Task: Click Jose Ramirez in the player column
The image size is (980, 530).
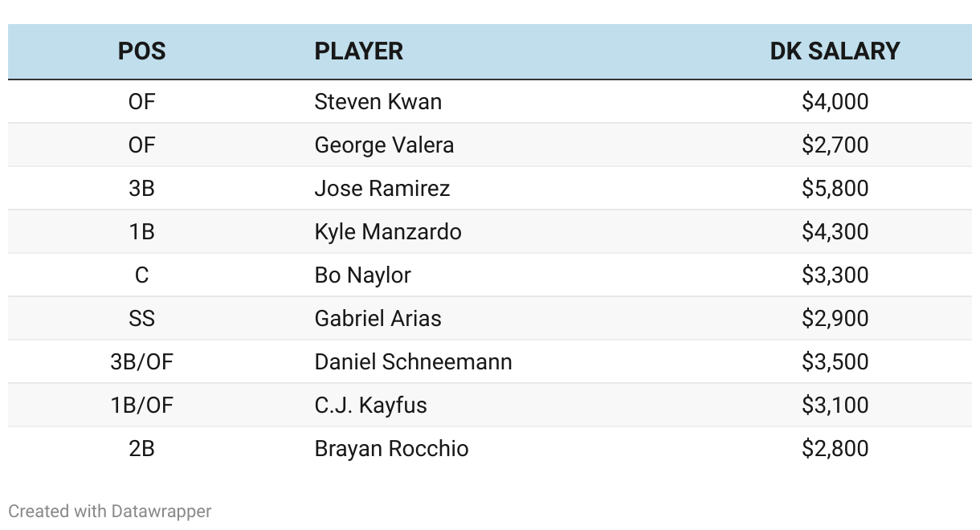Action: tap(382, 189)
